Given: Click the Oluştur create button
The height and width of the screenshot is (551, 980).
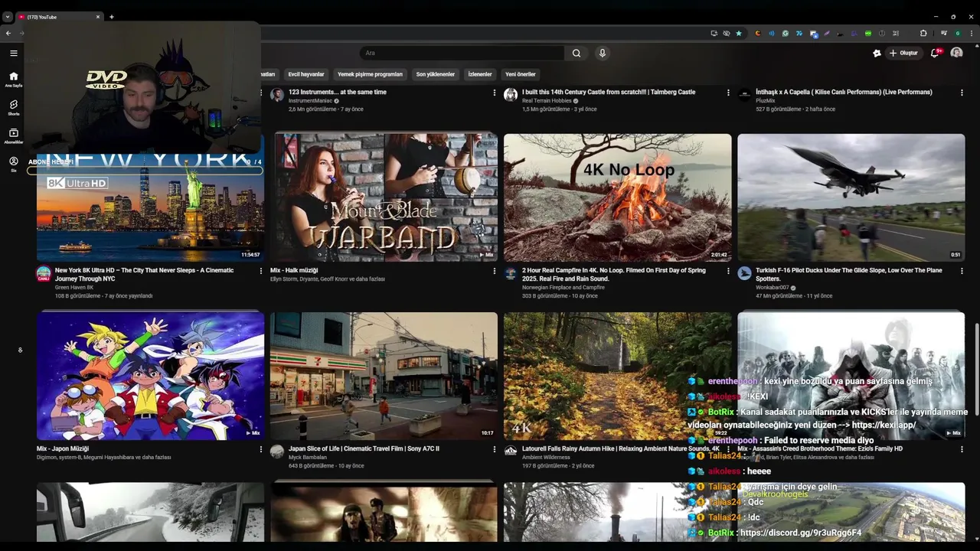Looking at the screenshot, I should click(x=903, y=53).
